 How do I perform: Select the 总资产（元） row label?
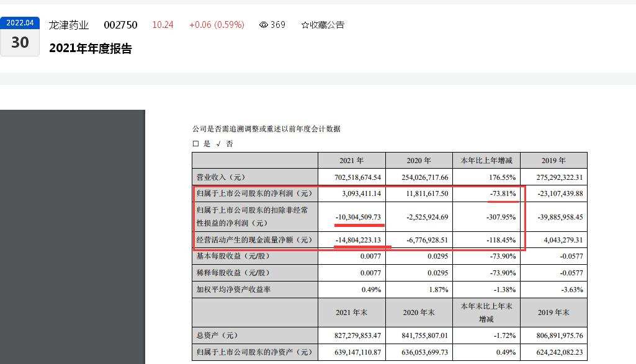click(217, 335)
